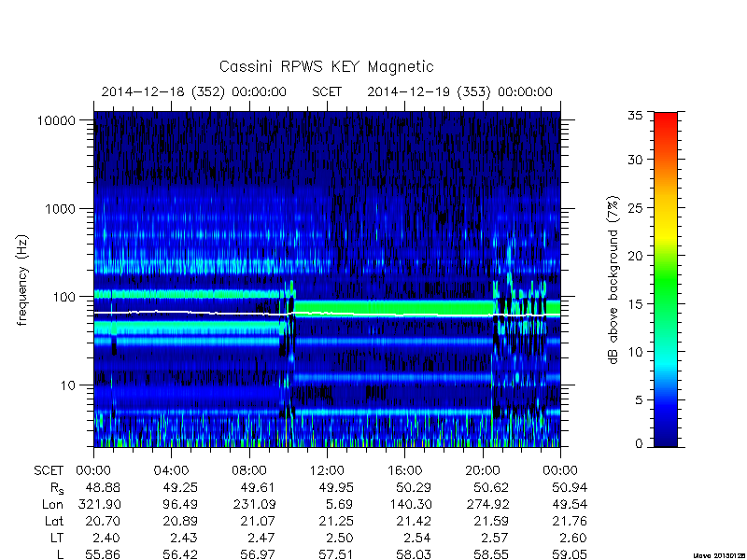Click the Lat value 20.70

coord(103,521)
